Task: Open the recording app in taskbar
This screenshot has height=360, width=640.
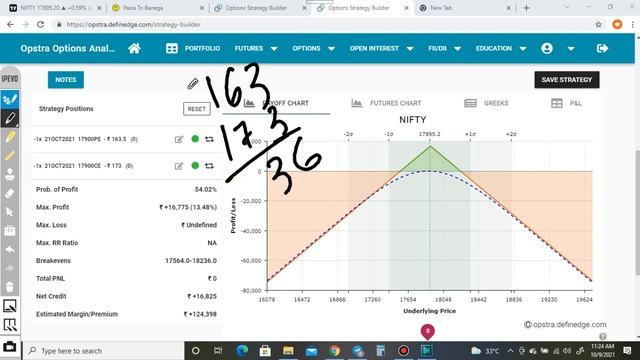Action: pos(404,351)
